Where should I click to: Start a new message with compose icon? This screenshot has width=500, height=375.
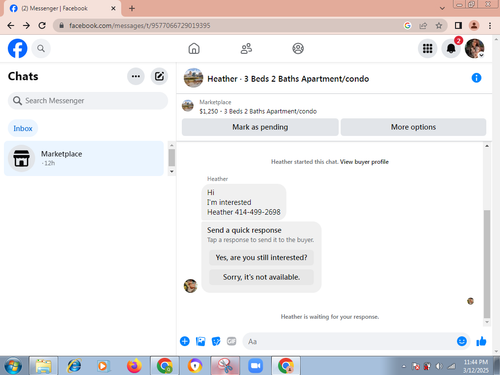point(159,76)
